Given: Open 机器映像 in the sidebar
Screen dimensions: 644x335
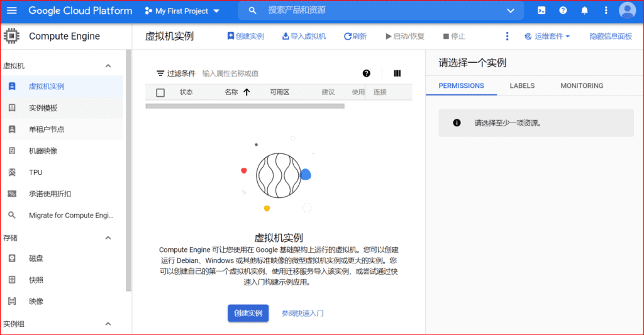Looking at the screenshot, I should [x=62, y=151].
